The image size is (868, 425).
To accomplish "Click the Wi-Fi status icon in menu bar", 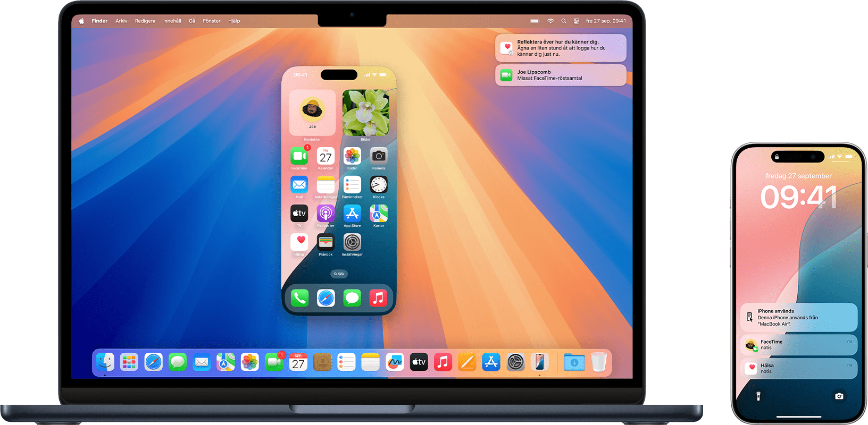I will point(550,21).
